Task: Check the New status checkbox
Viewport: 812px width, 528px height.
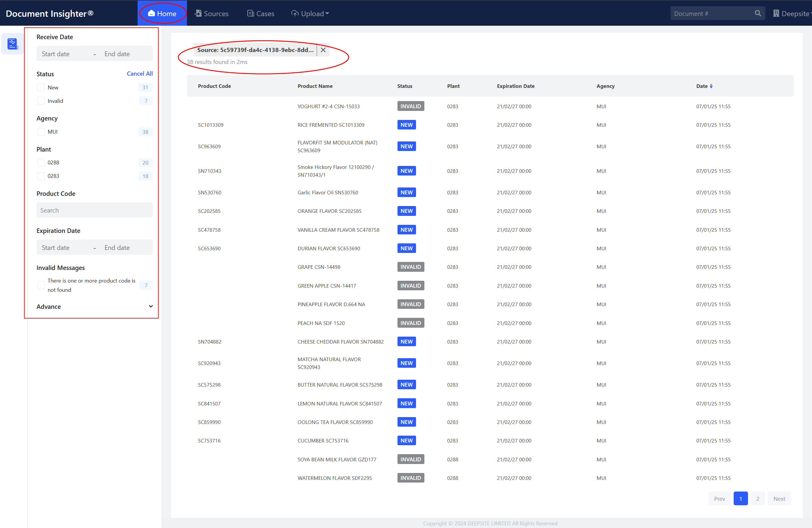Action: [x=41, y=87]
